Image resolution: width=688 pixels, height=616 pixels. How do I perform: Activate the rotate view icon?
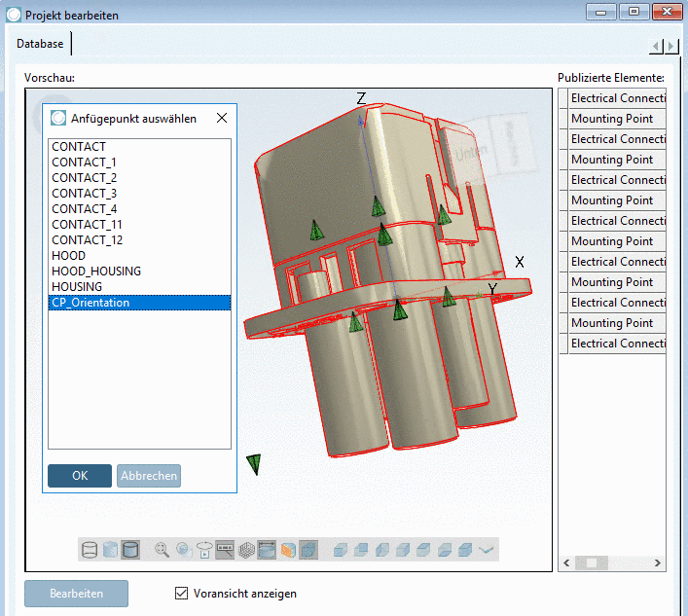(x=204, y=550)
